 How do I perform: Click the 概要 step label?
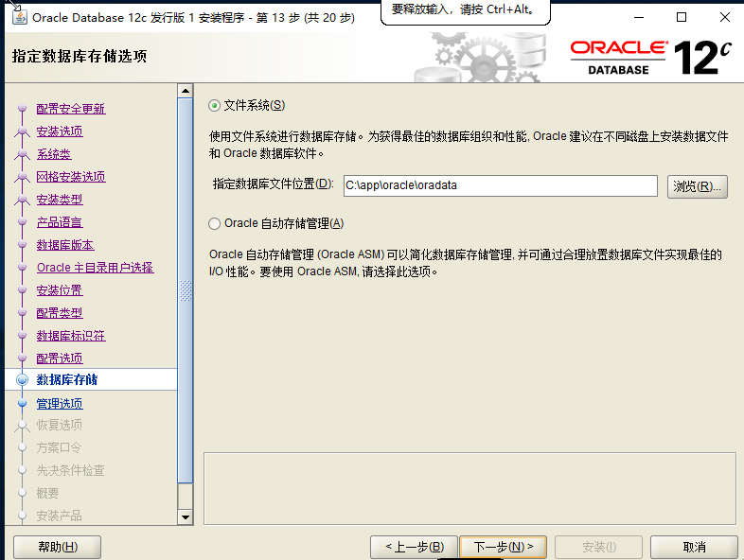48,493
